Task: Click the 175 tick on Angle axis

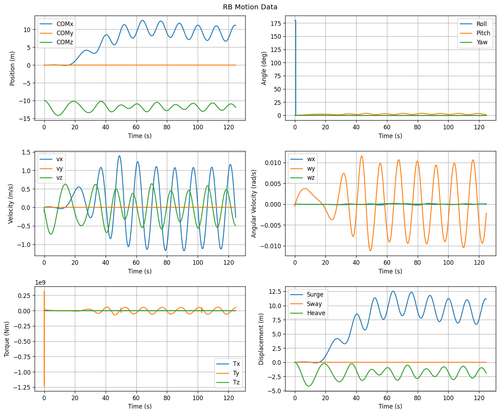Action: tap(276, 23)
